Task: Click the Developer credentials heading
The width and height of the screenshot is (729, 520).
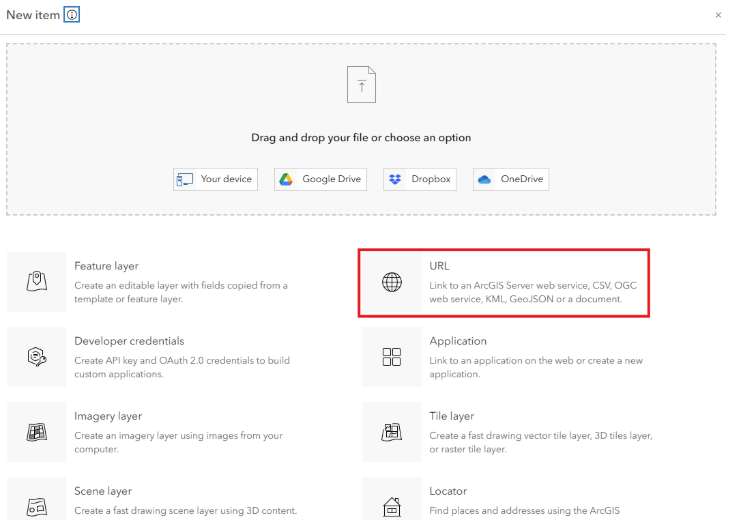Action: coord(129,341)
